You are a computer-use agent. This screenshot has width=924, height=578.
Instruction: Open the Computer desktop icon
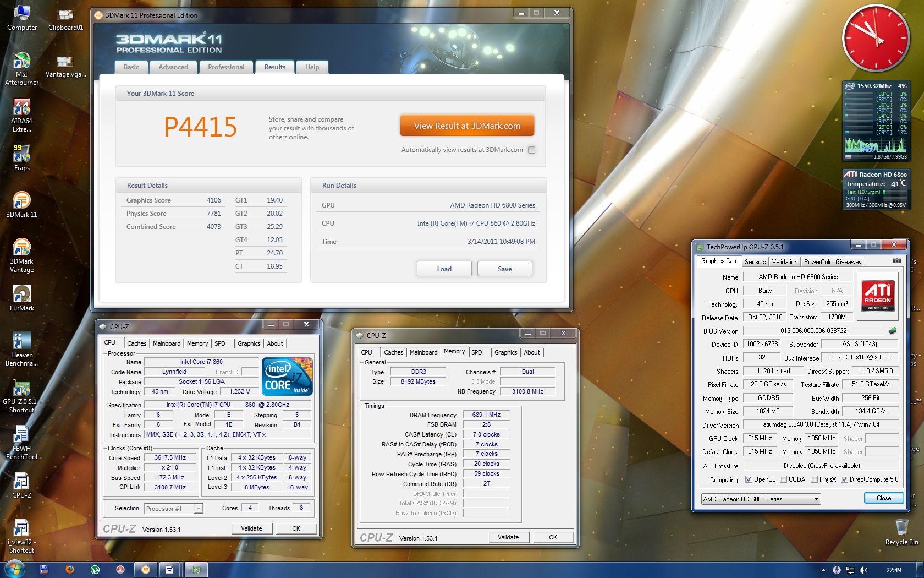[22, 18]
